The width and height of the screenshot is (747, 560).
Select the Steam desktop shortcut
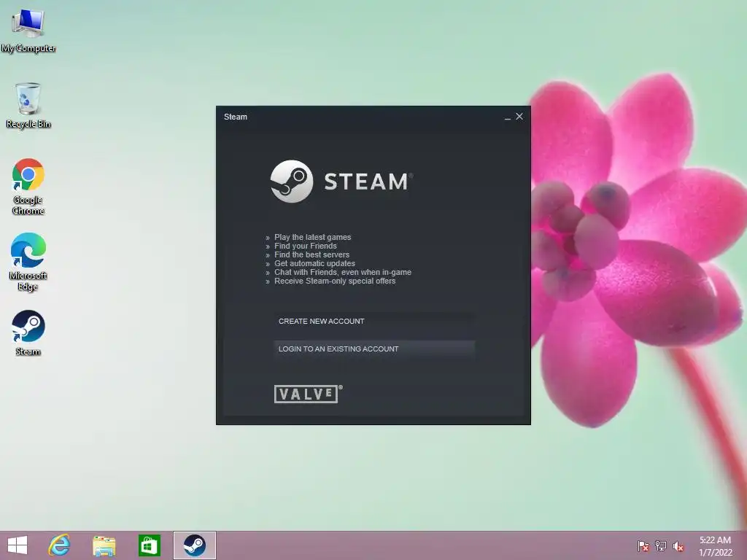point(28,333)
